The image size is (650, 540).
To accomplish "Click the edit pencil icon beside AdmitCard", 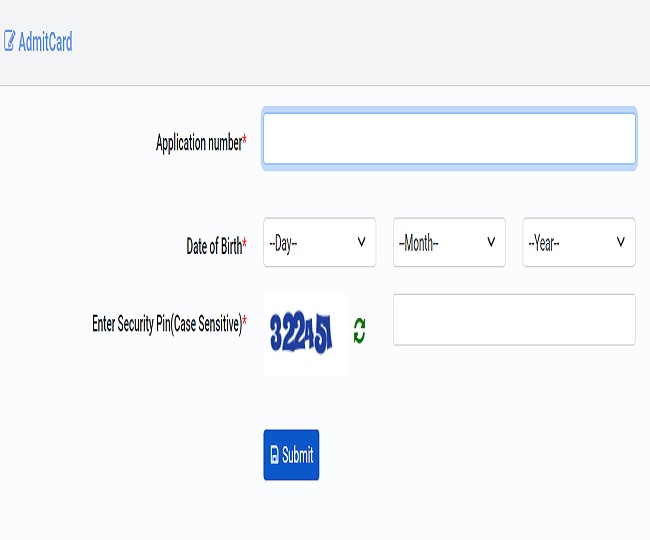I will [x=10, y=41].
